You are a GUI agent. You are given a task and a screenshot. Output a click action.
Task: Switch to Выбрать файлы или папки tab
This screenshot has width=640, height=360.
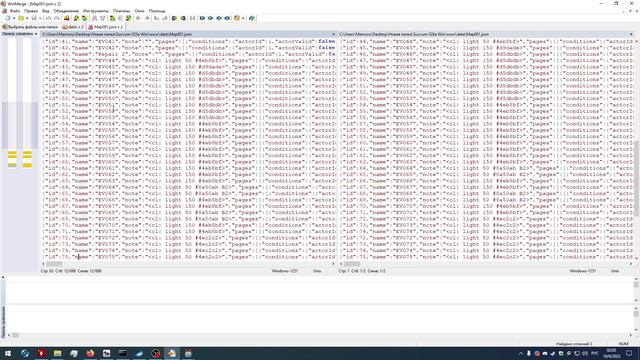click(31, 27)
